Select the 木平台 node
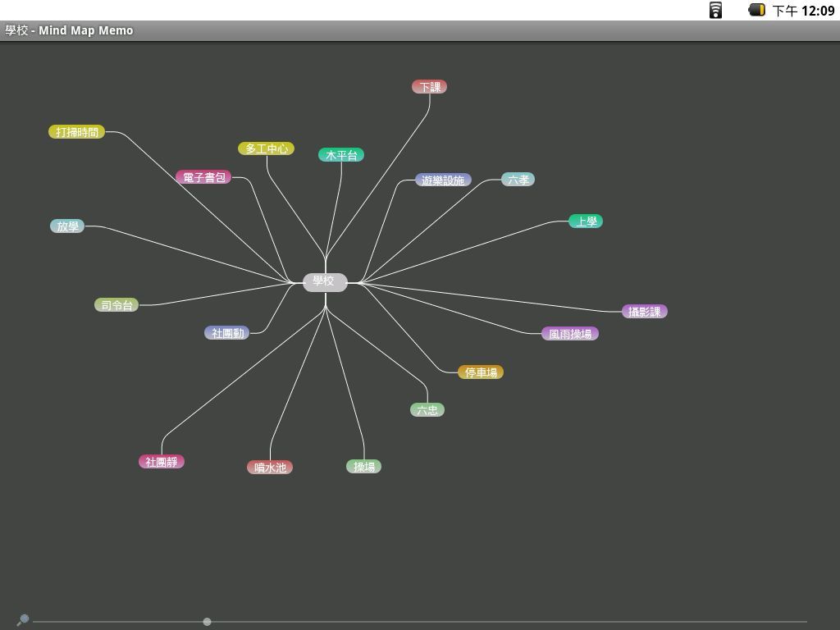The image size is (840, 630). coord(341,155)
